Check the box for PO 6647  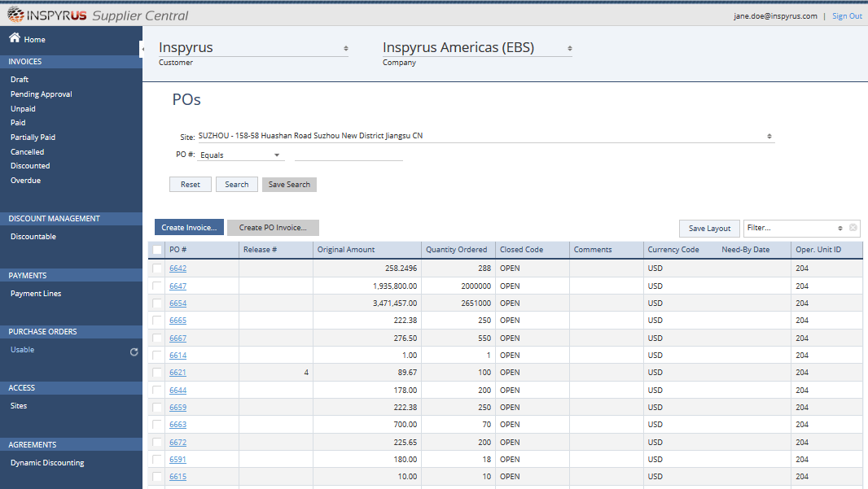tap(157, 286)
